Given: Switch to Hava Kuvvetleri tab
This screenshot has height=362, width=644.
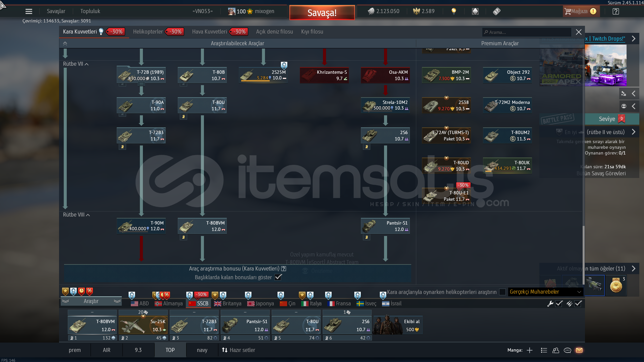Looking at the screenshot, I should (209, 32).
